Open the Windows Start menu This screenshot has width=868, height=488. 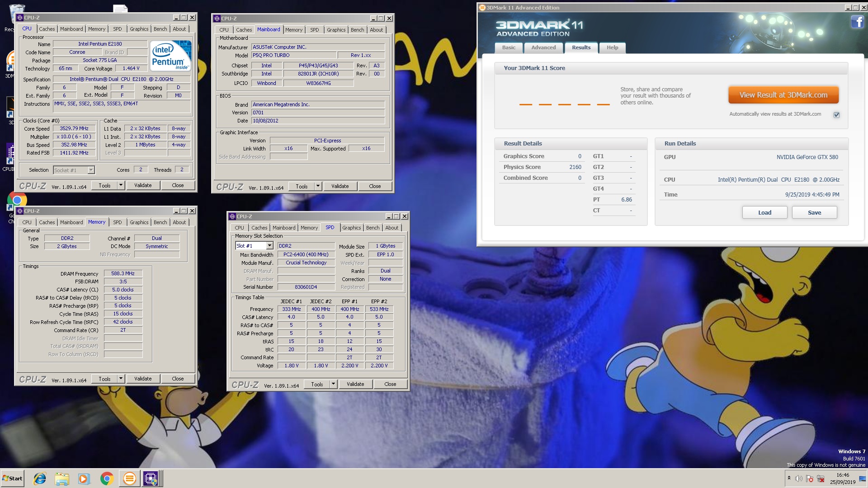pyautogui.click(x=12, y=479)
